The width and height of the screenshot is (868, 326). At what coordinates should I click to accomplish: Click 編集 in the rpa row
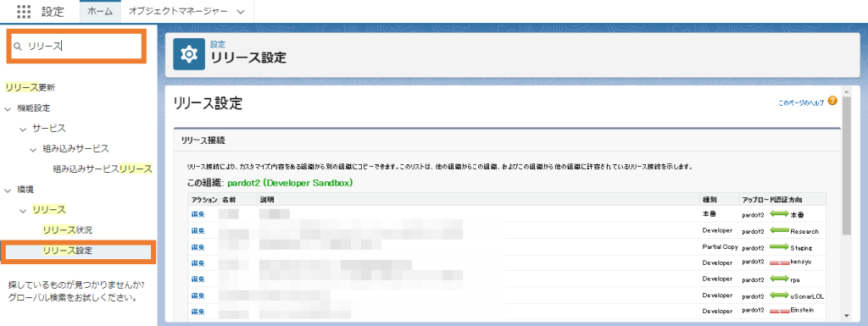click(x=198, y=279)
